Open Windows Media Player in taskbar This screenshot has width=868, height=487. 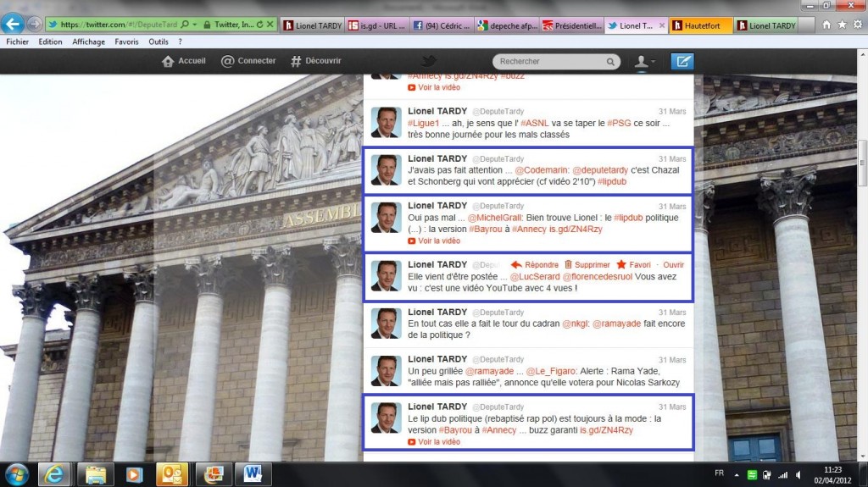133,475
